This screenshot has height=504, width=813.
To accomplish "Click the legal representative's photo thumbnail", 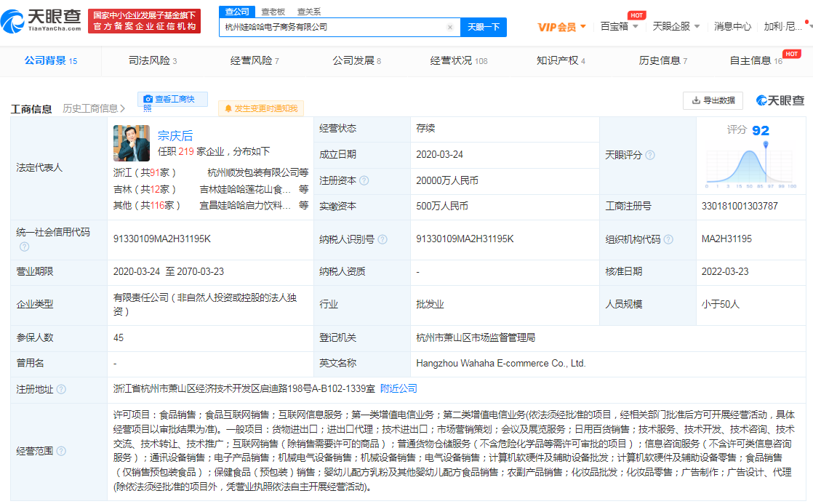I will click(x=132, y=143).
